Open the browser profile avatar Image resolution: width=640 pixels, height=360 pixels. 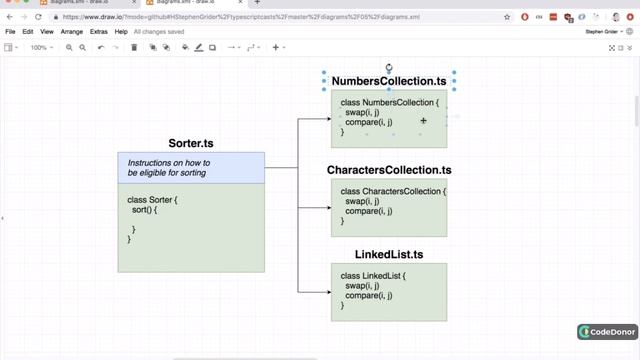coord(616,17)
